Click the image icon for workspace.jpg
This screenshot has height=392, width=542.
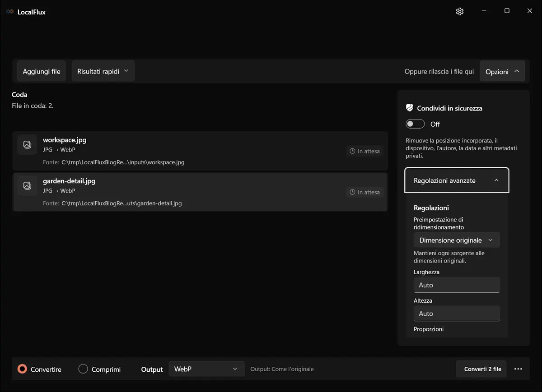click(x=27, y=145)
